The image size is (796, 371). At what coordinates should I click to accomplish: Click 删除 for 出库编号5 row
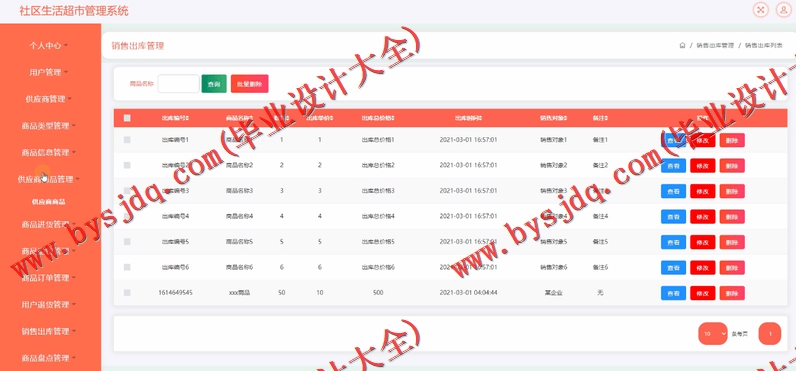[x=732, y=242]
